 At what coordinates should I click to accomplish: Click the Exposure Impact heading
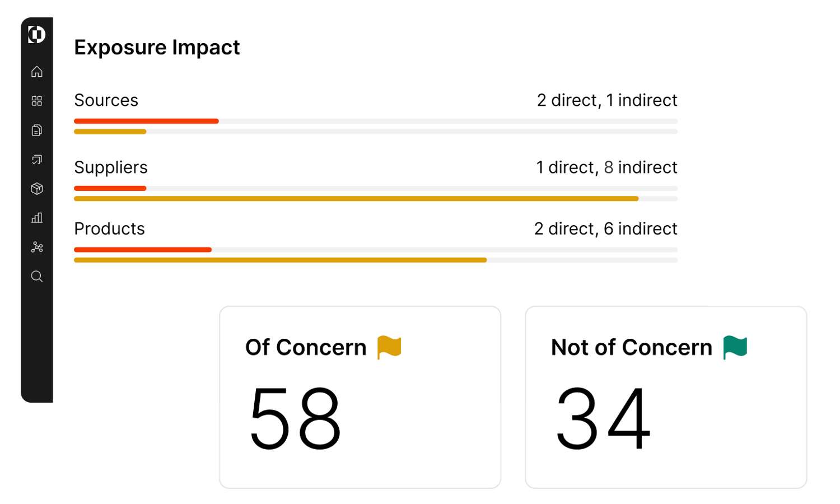(157, 47)
